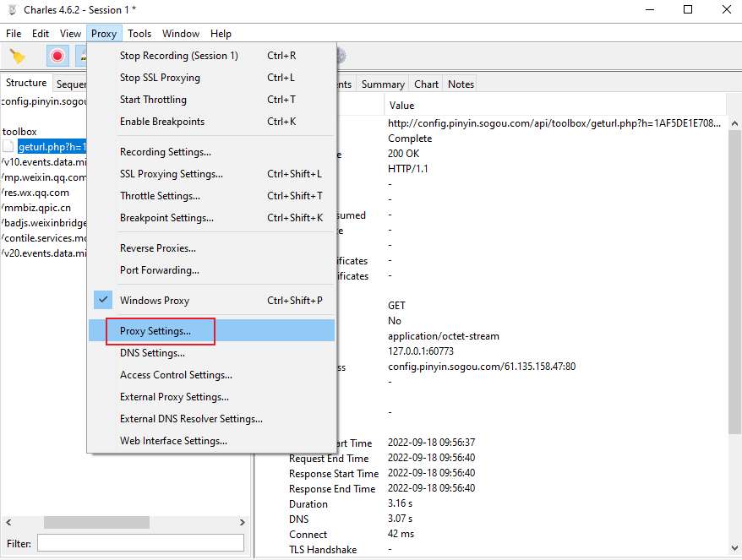Open External Proxy Settings...
The image size is (742, 560).
[x=211, y=397]
